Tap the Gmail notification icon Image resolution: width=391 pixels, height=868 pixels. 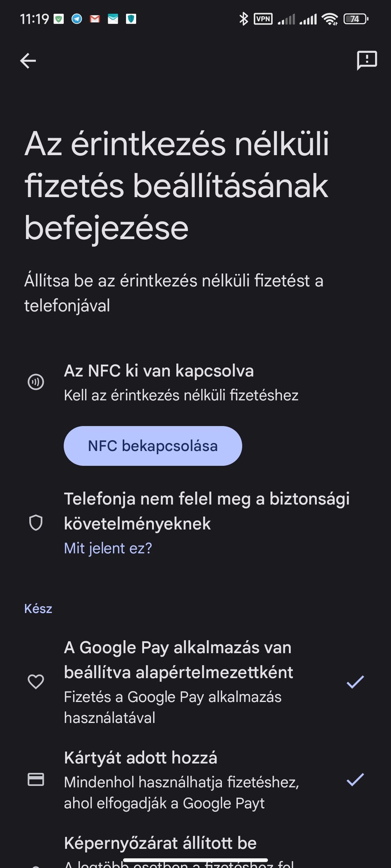[95, 19]
